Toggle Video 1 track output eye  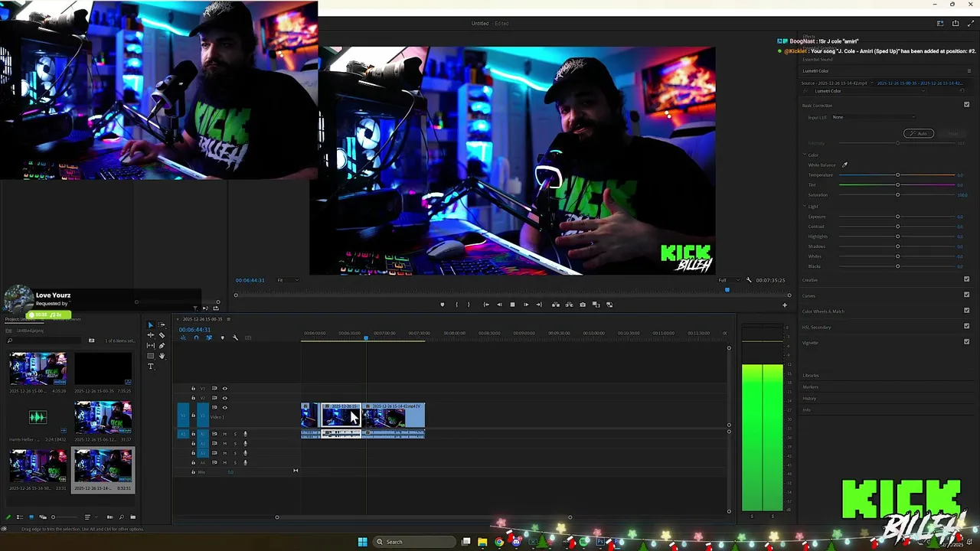(x=224, y=407)
